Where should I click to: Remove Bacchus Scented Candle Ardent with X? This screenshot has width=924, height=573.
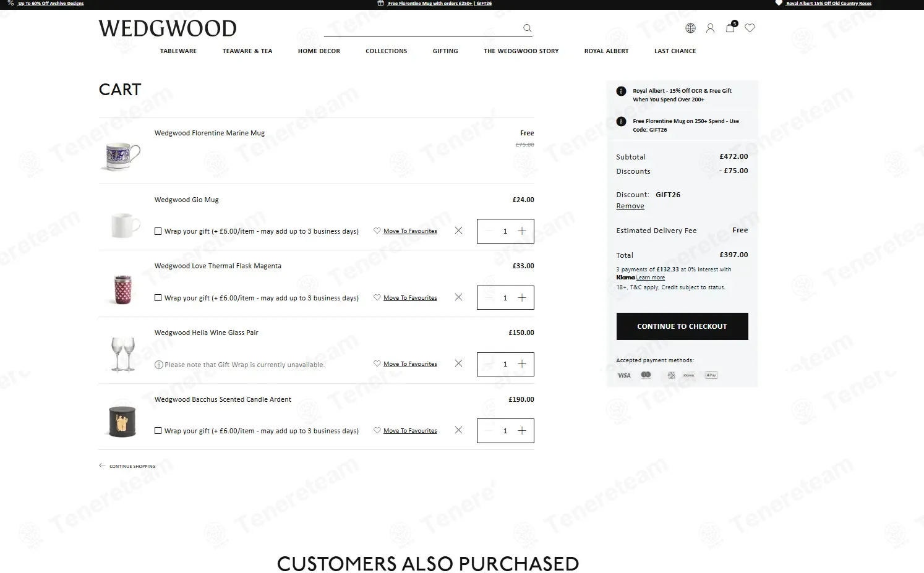(x=458, y=430)
